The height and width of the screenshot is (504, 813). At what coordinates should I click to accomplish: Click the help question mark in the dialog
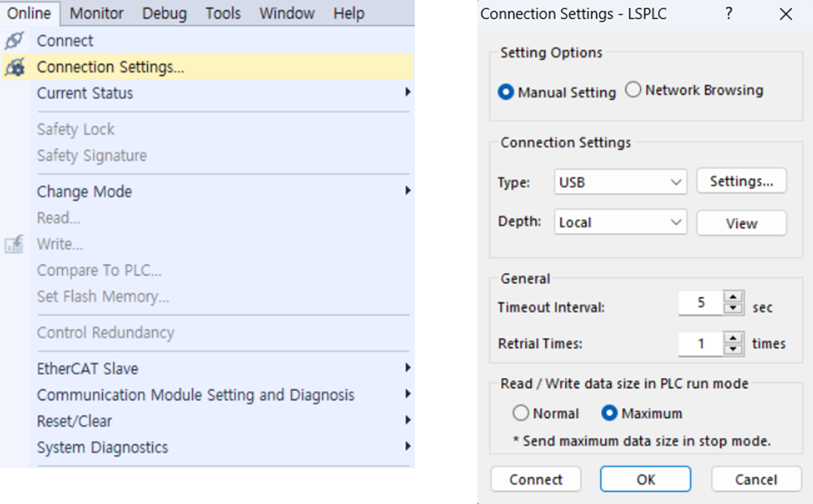(x=727, y=14)
